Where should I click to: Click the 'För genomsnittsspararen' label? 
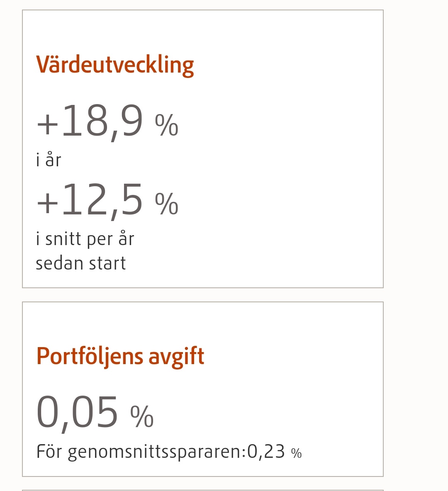click(x=141, y=452)
